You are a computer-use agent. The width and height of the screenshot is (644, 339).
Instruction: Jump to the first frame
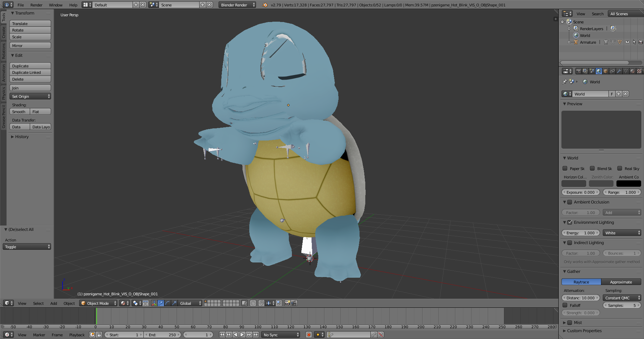click(x=222, y=335)
